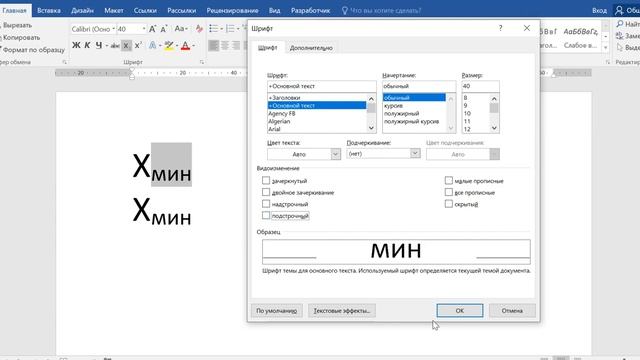Open highlight color dropdown arrow
Viewport: 640px width, 360px height.
[x=177, y=45]
